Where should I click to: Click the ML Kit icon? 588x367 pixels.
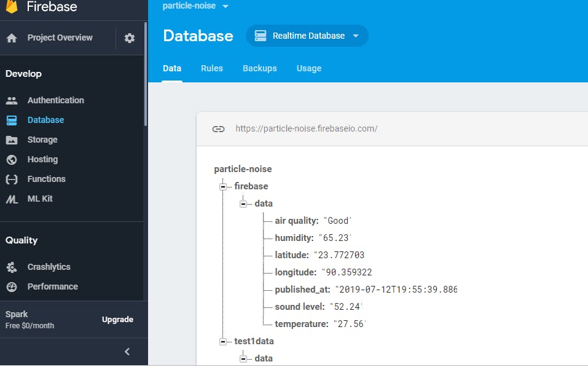coord(12,199)
